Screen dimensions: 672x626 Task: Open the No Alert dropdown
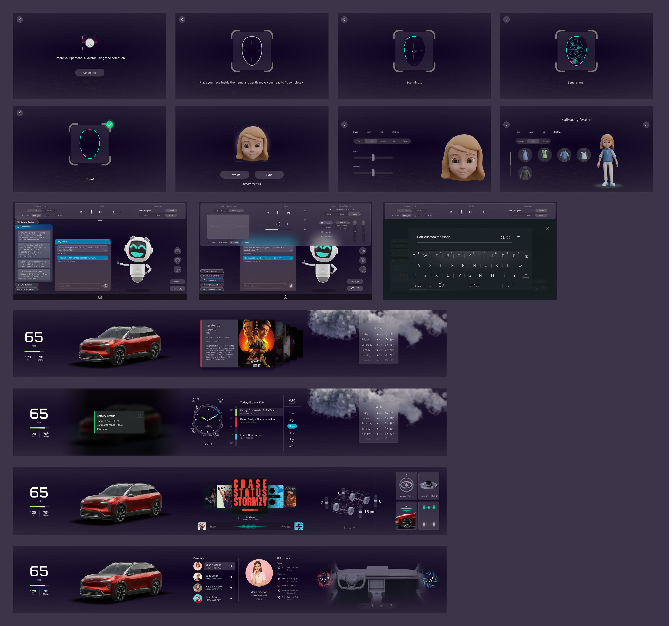[342, 223]
